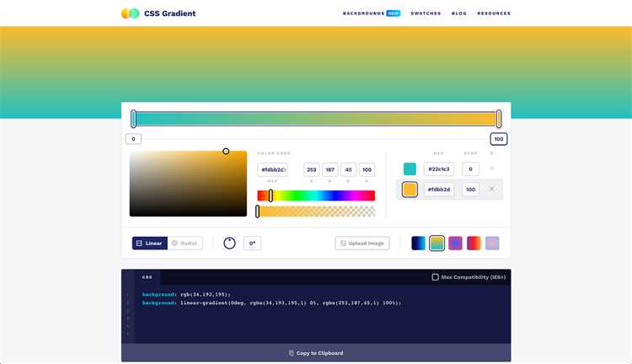
Task: Choose the purple gradient preset
Action: point(455,243)
